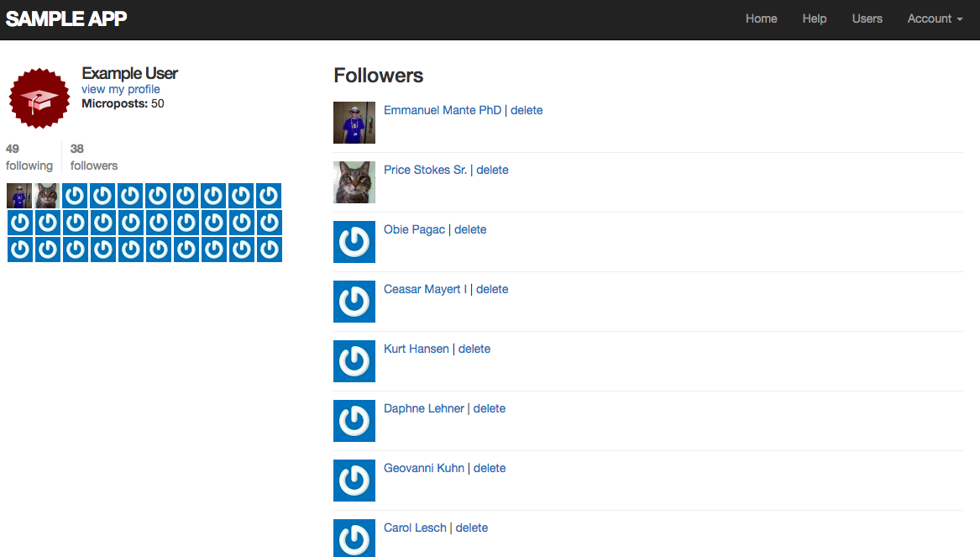Click the avatar icon beside Kurt Hansen
The height and width of the screenshot is (557, 980).
click(354, 361)
